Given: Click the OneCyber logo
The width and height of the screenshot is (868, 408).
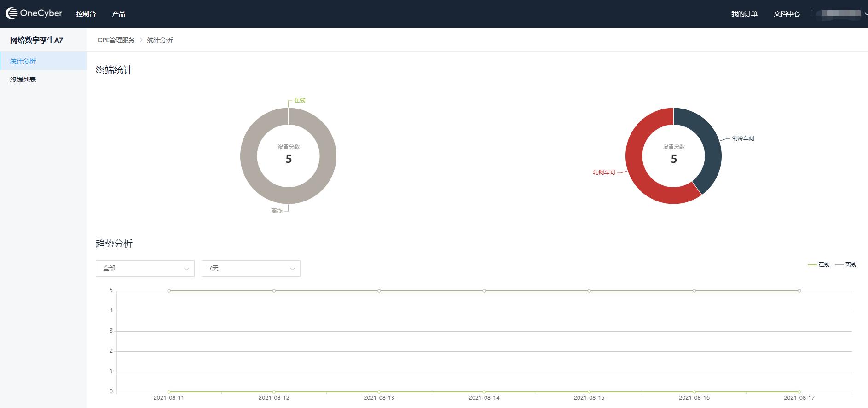Looking at the screenshot, I should (34, 13).
